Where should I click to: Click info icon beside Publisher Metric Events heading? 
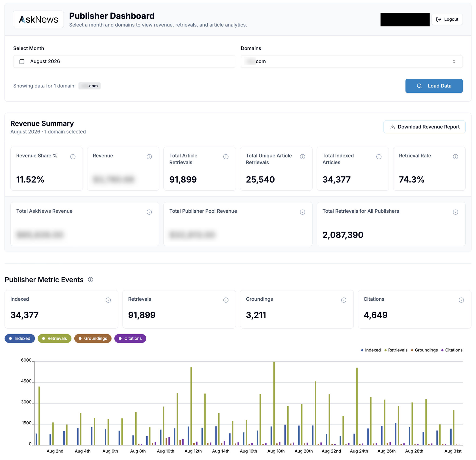91,280
